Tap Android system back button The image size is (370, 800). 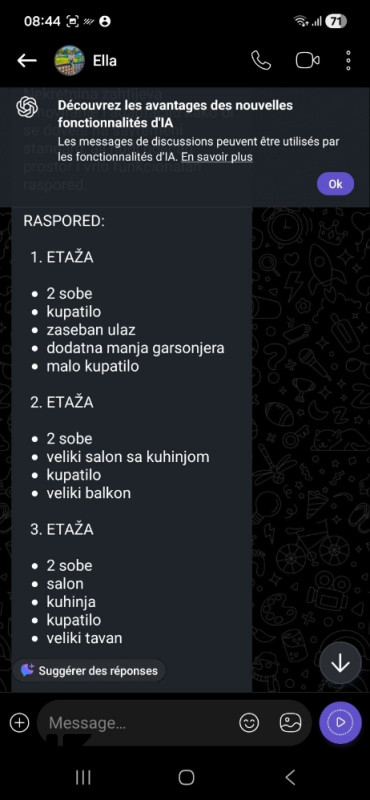pos(290,777)
